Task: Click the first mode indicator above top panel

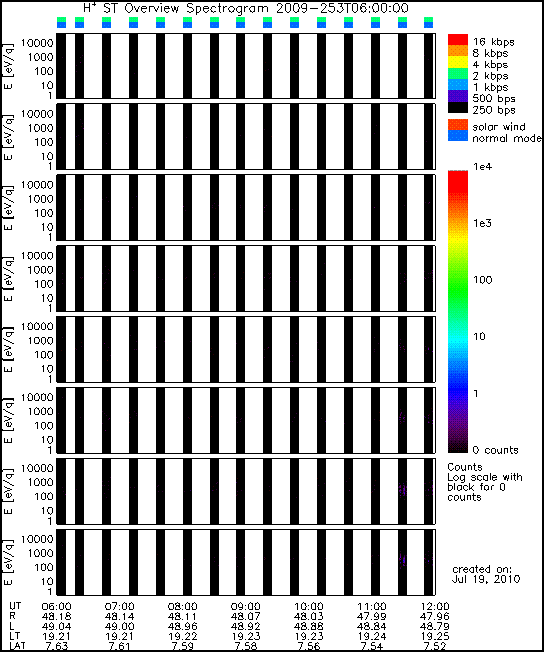Action: (61, 22)
